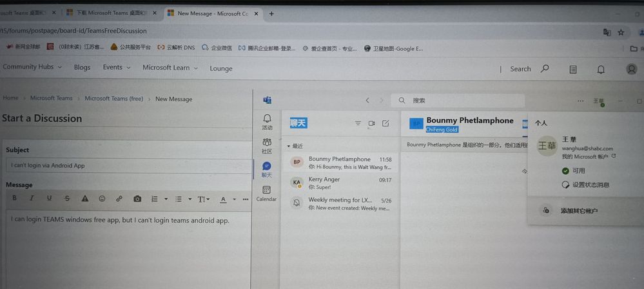The height and width of the screenshot is (289, 644).
Task: Filter the Teams chat list
Action: 358,123
